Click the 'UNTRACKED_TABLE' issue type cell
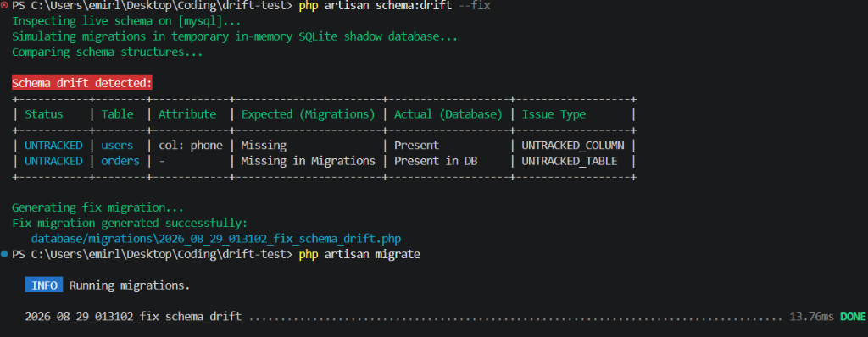The height and width of the screenshot is (337, 868). 570,161
